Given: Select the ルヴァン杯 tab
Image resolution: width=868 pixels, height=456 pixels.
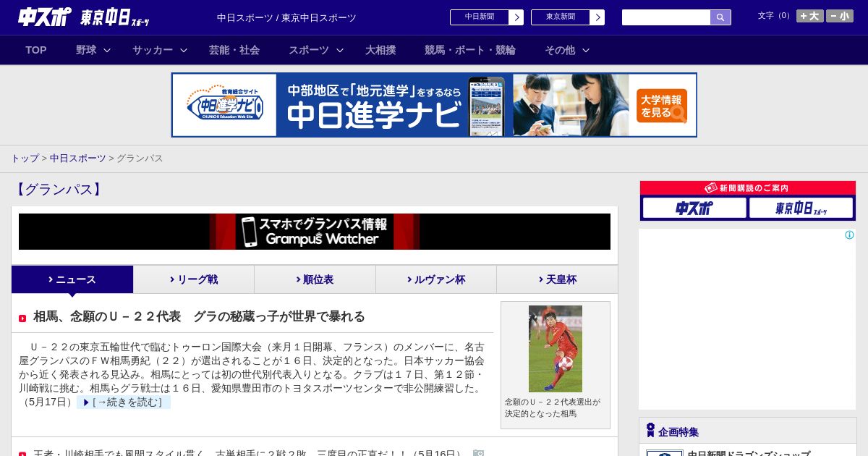Looking at the screenshot, I should coord(436,279).
